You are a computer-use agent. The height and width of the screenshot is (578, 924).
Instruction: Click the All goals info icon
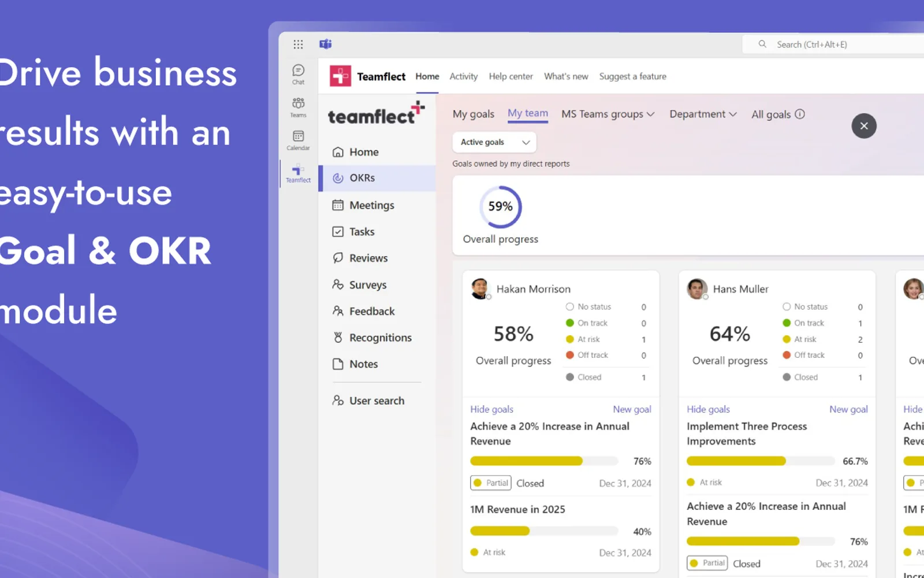[800, 114]
